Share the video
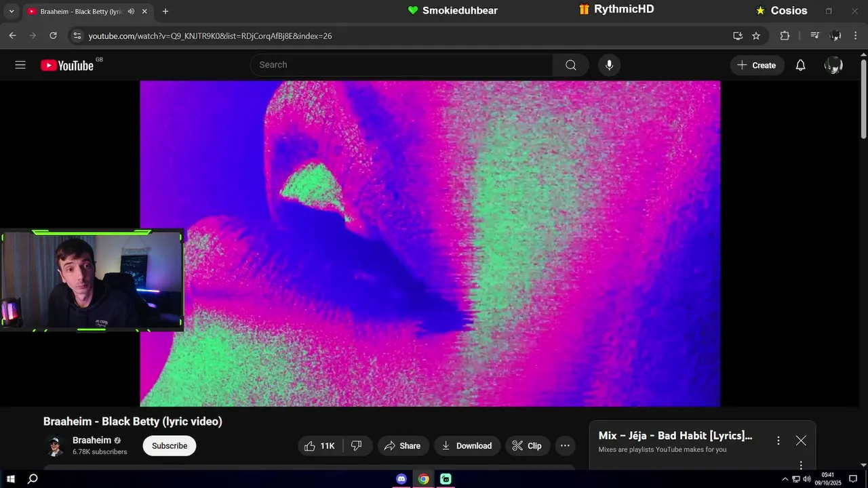Screen dimensions: 868x488 403,445
